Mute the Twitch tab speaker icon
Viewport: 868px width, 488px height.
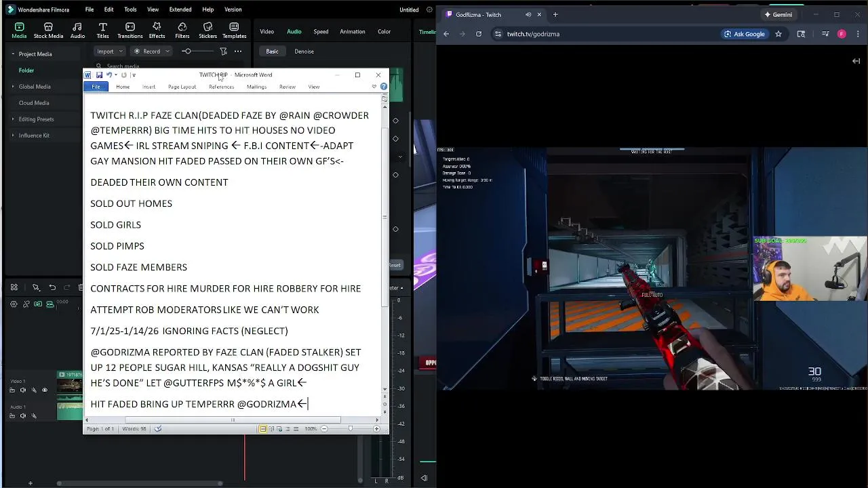(x=528, y=14)
